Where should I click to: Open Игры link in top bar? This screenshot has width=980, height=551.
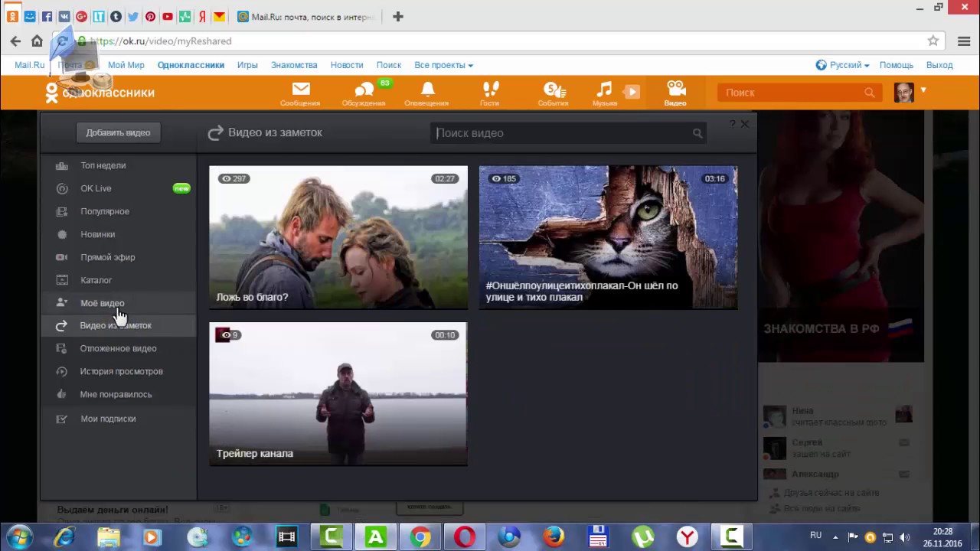coord(247,65)
